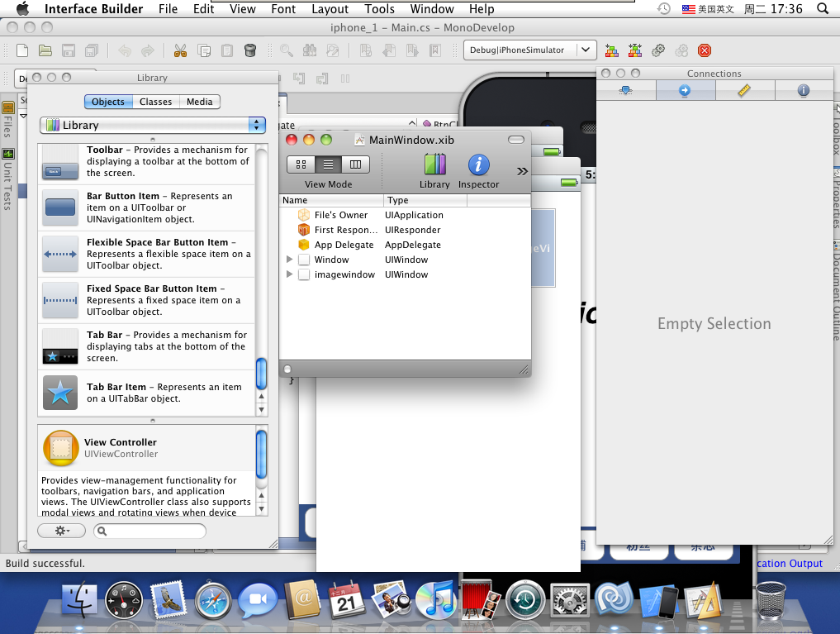Screen dimensions: 840x634
Task: Sort by the Name column header
Action: (331, 200)
